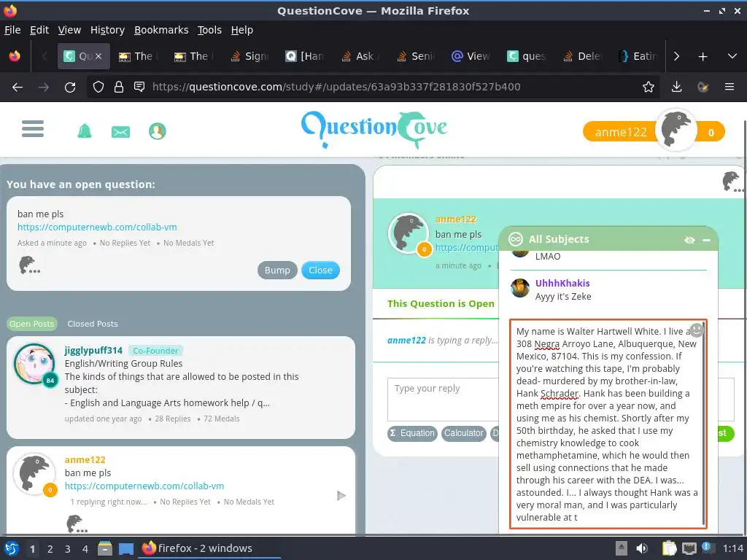Viewport: 747px width, 560px height.
Task: Click UhhhKhakis username in chat
Action: coord(562,283)
